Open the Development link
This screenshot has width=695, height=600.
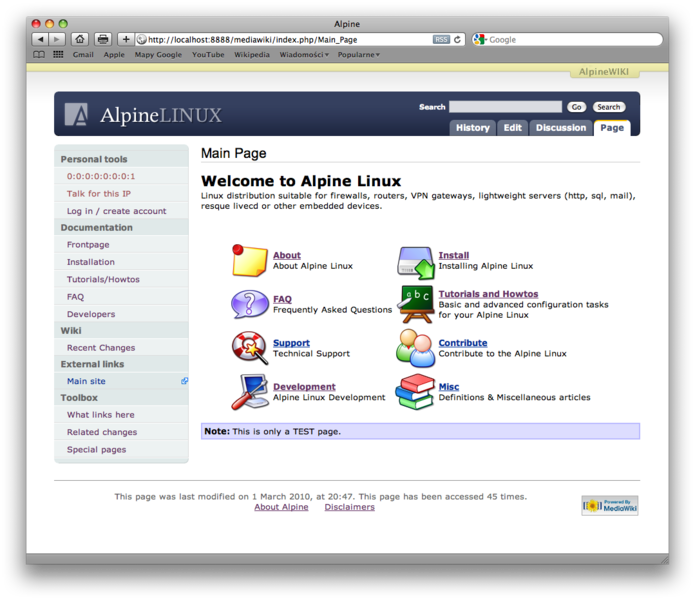coord(304,387)
